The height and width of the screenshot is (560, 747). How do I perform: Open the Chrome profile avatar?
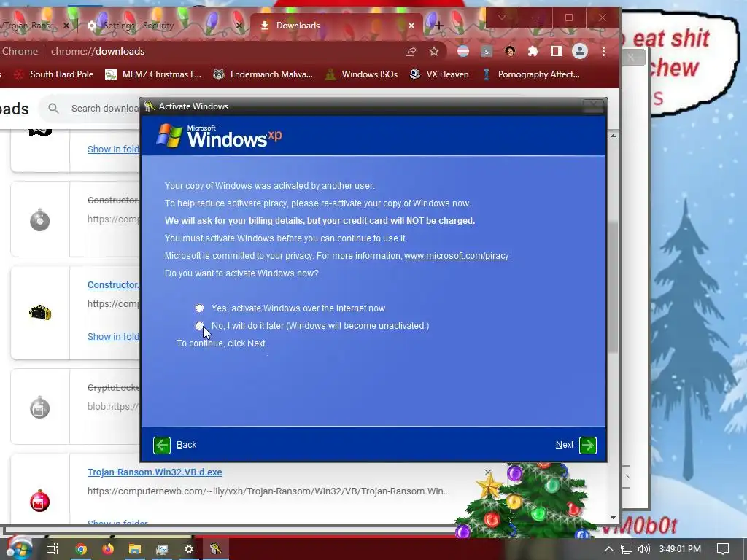[580, 52]
